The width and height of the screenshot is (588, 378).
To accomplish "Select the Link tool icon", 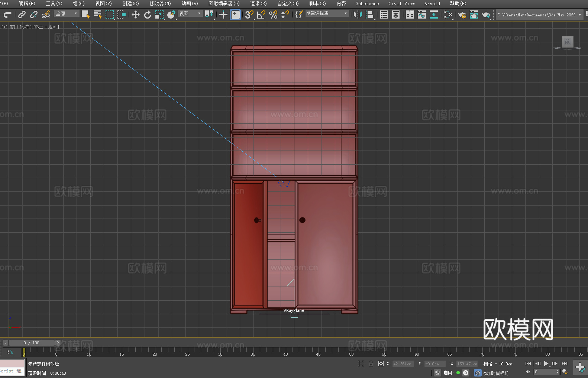I will click(22, 14).
